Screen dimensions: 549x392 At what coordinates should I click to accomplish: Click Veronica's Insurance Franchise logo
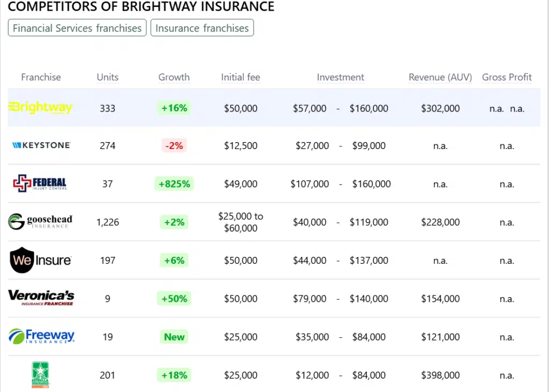pyautogui.click(x=41, y=298)
